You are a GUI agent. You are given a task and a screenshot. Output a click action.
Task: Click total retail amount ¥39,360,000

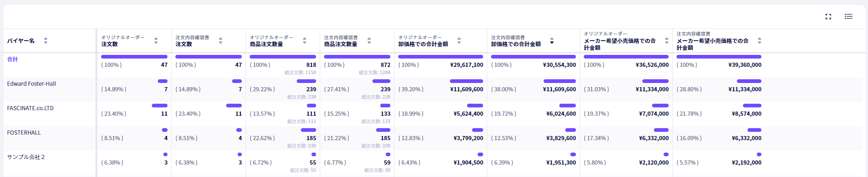[745, 65]
